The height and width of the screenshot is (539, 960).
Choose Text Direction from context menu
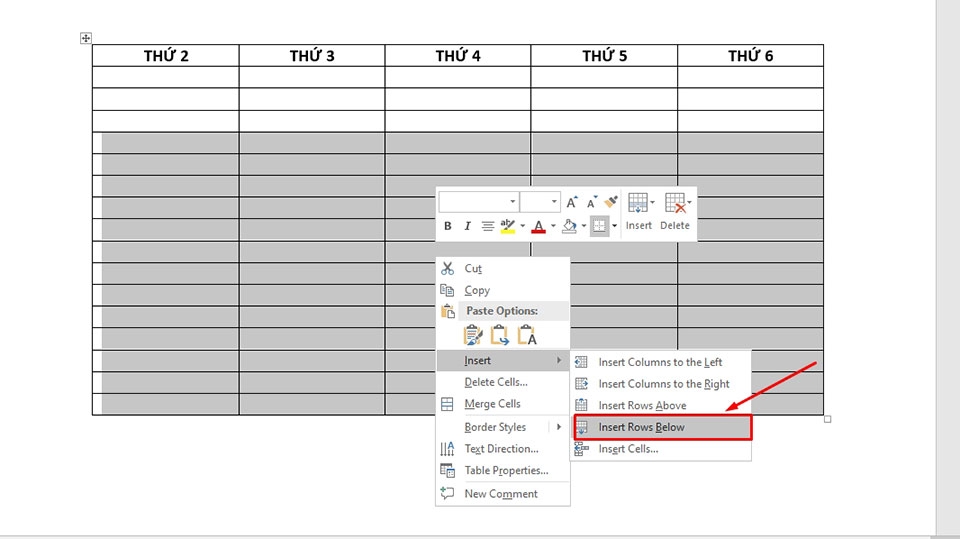click(x=503, y=449)
